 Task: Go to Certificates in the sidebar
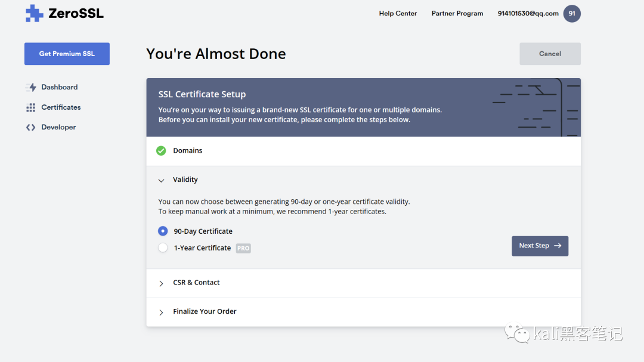(61, 107)
